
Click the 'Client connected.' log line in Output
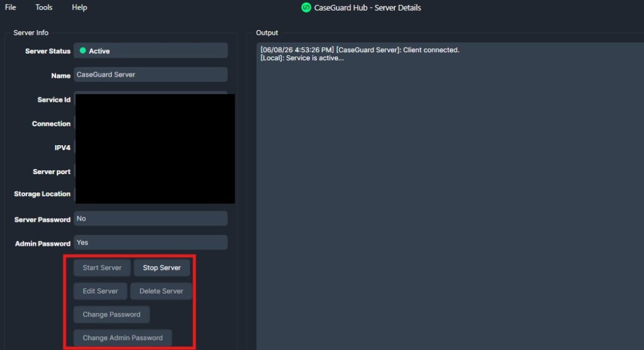pos(360,50)
